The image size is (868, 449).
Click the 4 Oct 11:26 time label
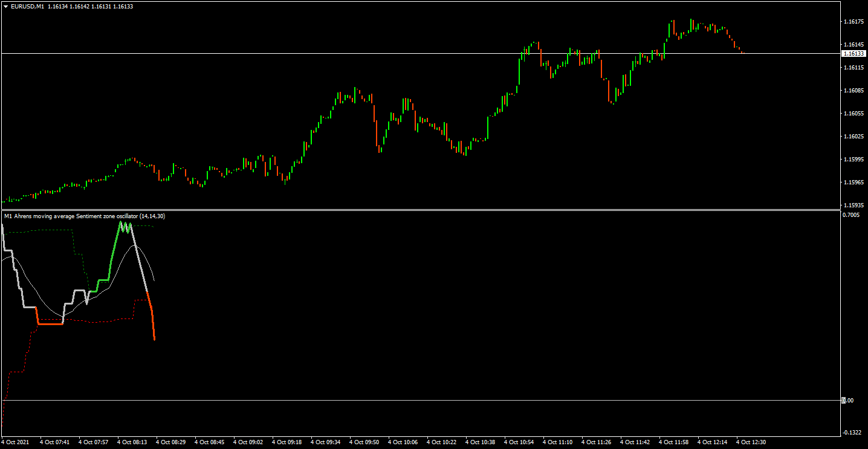[597, 442]
